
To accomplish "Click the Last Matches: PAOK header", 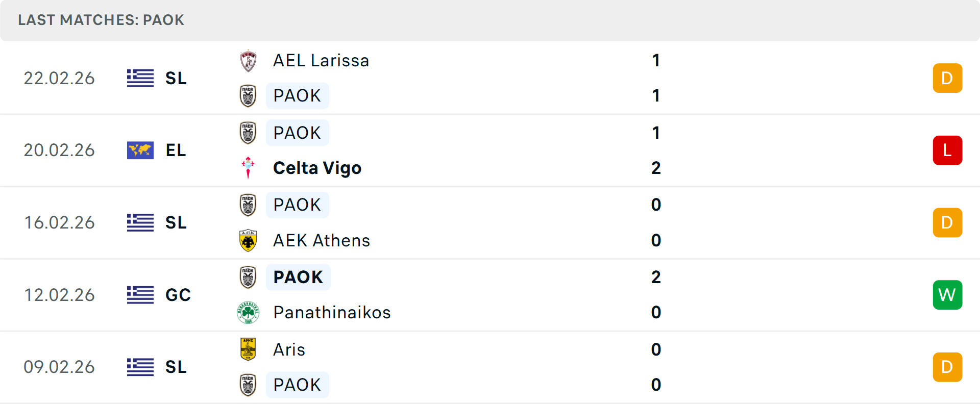I will pos(101,20).
